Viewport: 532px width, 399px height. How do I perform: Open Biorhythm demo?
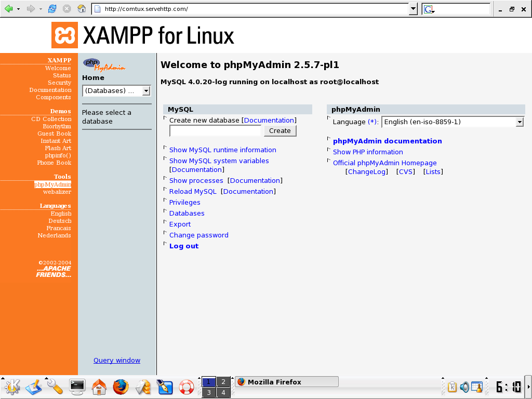point(57,126)
